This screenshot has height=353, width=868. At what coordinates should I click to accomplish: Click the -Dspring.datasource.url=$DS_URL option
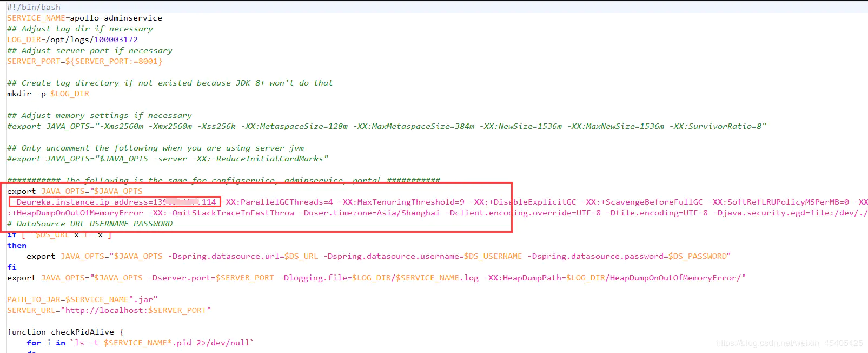(243, 256)
